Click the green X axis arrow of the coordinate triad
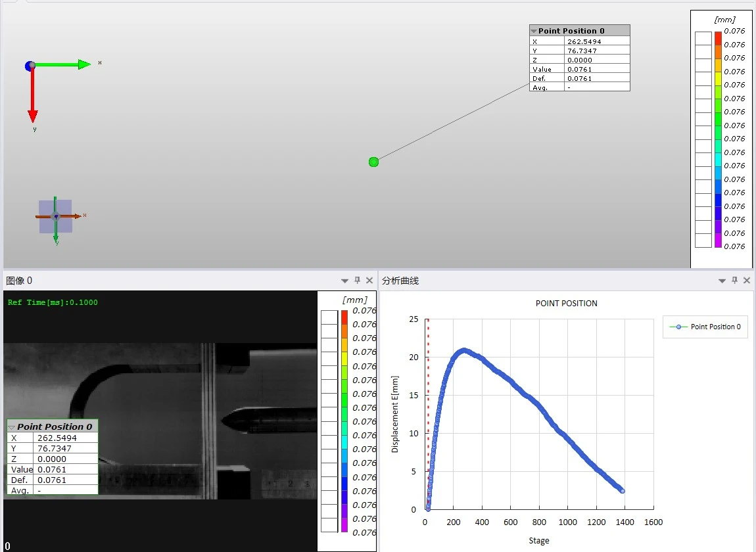Screen dimensions: 756x552 [62, 64]
